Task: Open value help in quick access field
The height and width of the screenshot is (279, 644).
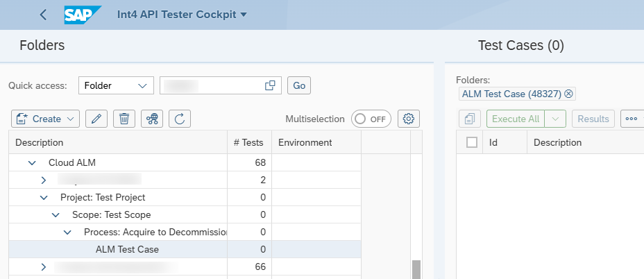Action: point(270,85)
